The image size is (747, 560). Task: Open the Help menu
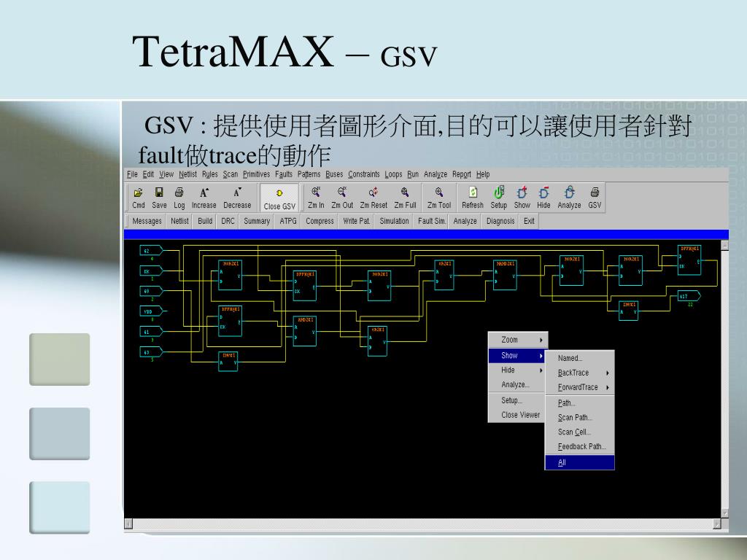click(x=483, y=174)
